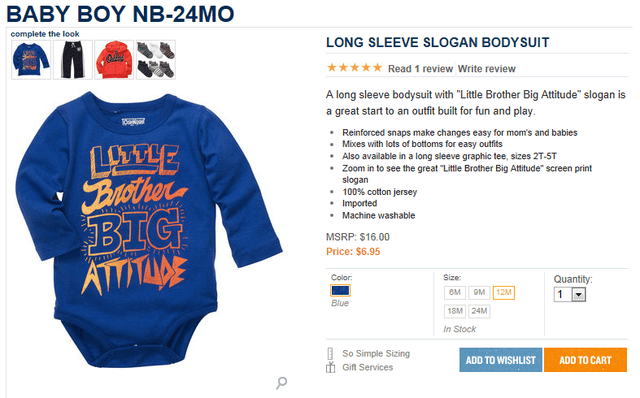Choose size 18M
The width and height of the screenshot is (640, 398).
coord(455,311)
